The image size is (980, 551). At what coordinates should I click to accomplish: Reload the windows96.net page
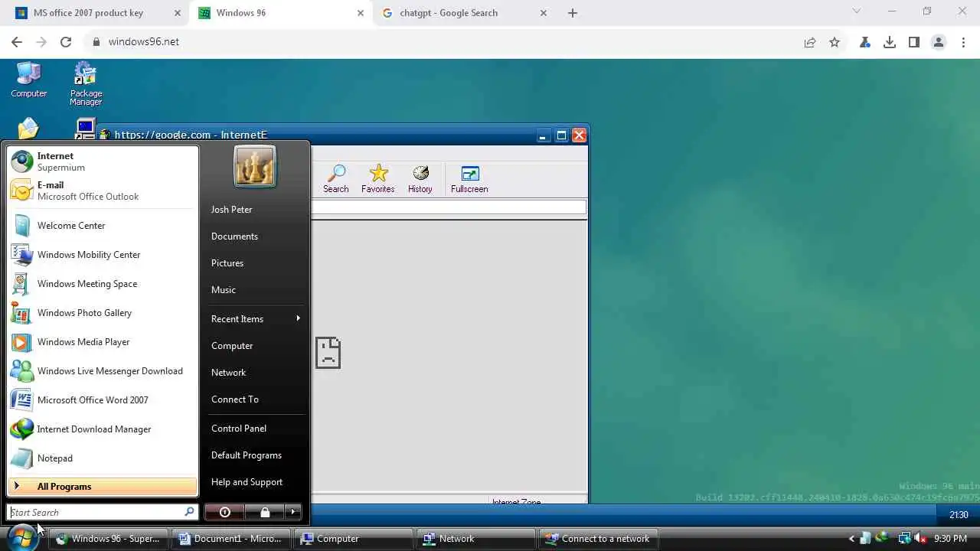click(x=66, y=42)
